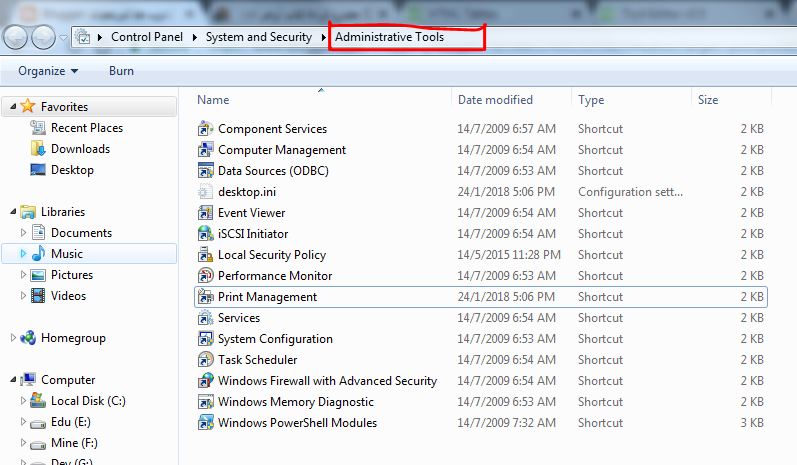Click the Task Scheduler file name text
The height and width of the screenshot is (465, 797).
258,359
